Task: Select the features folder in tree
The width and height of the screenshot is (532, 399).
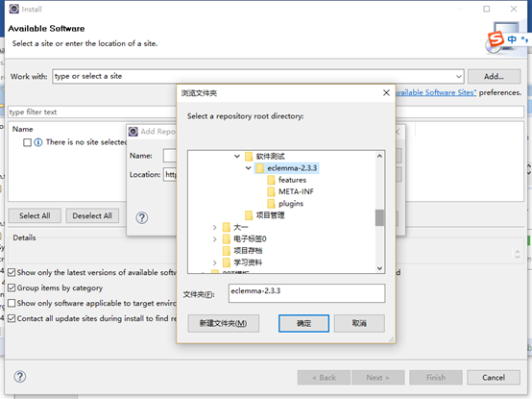Action: (293, 180)
